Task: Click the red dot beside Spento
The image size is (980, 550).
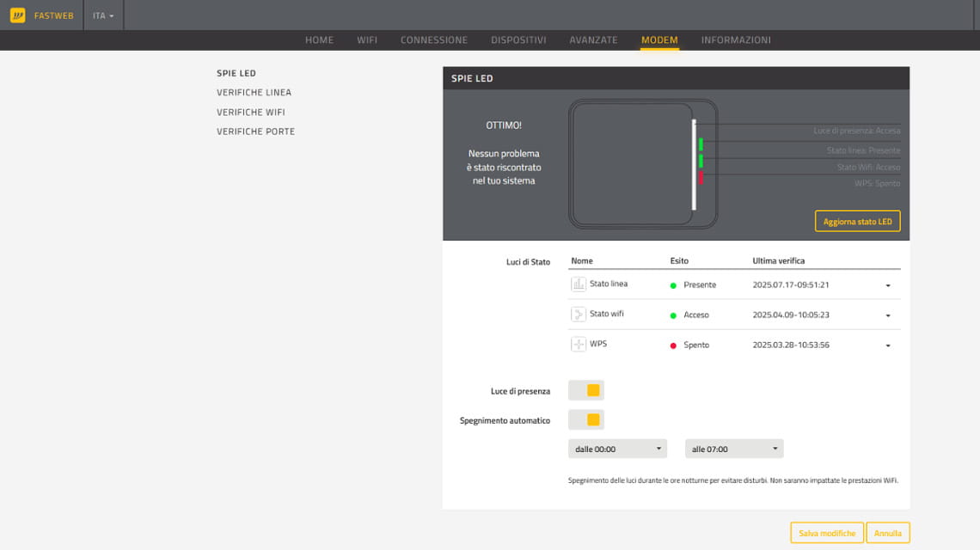Action: pyautogui.click(x=673, y=345)
